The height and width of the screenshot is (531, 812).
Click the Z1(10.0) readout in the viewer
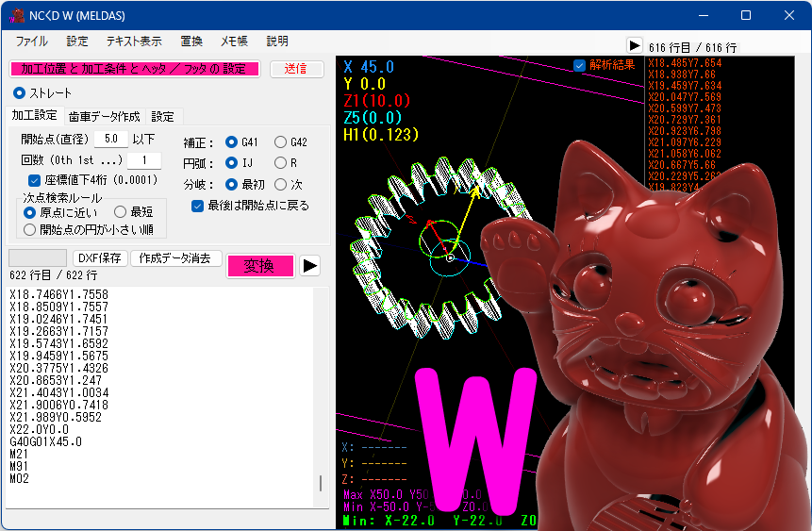tap(376, 101)
